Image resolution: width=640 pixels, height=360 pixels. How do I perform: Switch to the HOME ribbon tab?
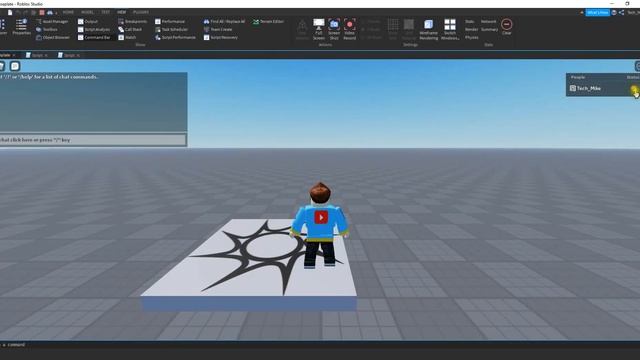pos(68,12)
